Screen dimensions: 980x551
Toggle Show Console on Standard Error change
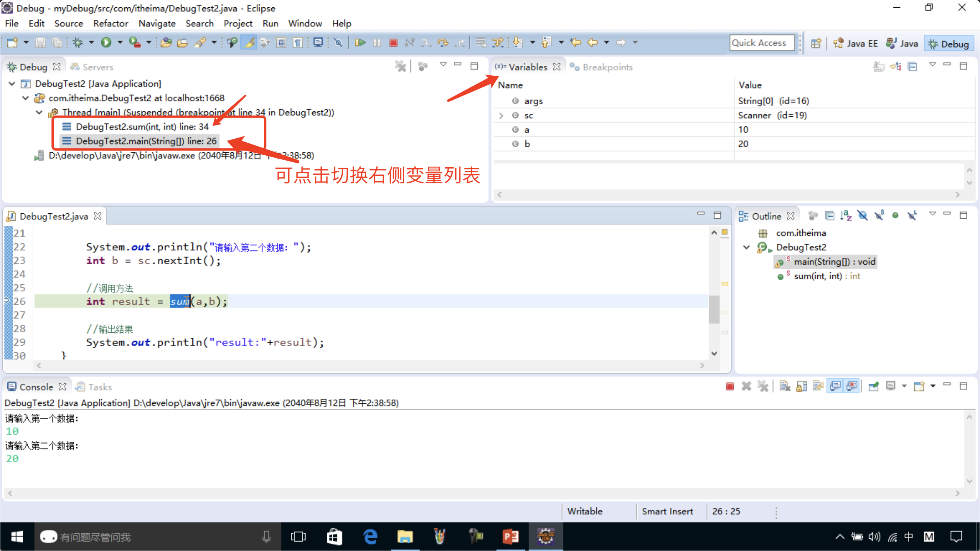click(x=852, y=386)
